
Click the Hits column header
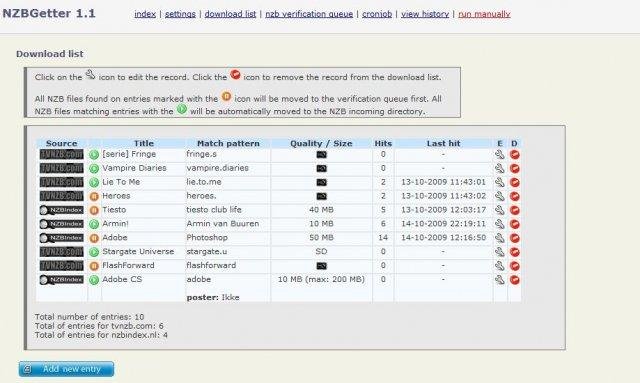(x=383, y=143)
